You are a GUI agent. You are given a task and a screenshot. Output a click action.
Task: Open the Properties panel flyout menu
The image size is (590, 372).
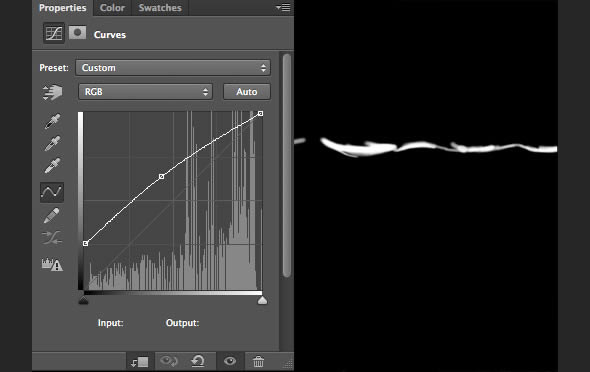point(283,7)
